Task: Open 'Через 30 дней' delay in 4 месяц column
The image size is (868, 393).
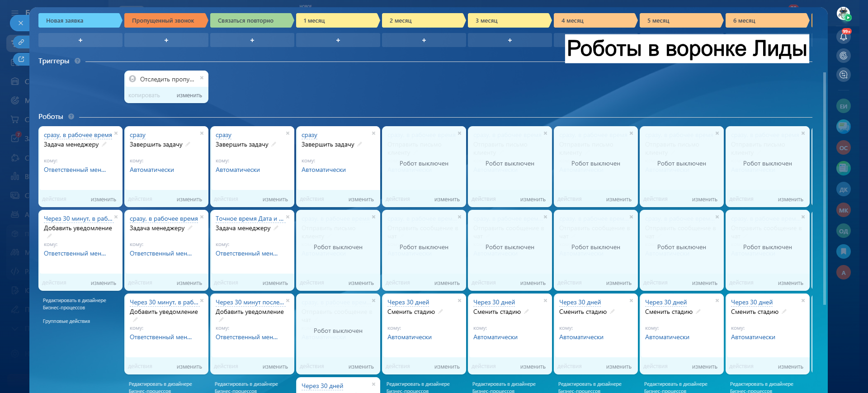Action: [x=580, y=303]
